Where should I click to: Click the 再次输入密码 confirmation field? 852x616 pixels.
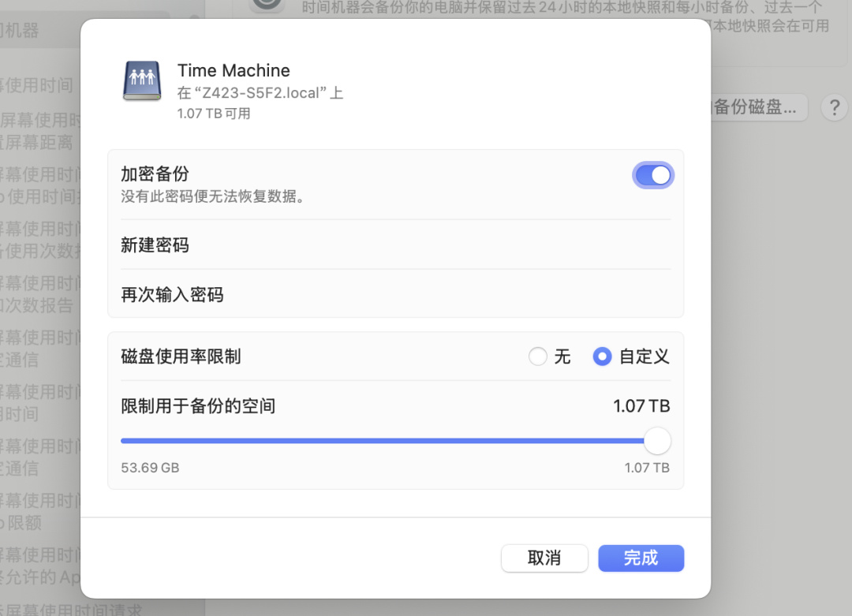pos(395,294)
